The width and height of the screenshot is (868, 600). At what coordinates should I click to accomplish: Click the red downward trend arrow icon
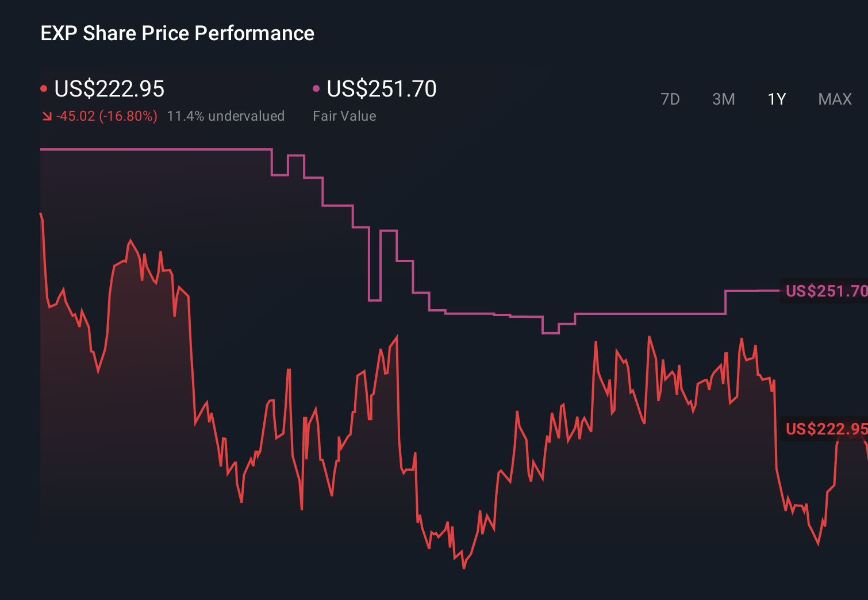(x=47, y=116)
